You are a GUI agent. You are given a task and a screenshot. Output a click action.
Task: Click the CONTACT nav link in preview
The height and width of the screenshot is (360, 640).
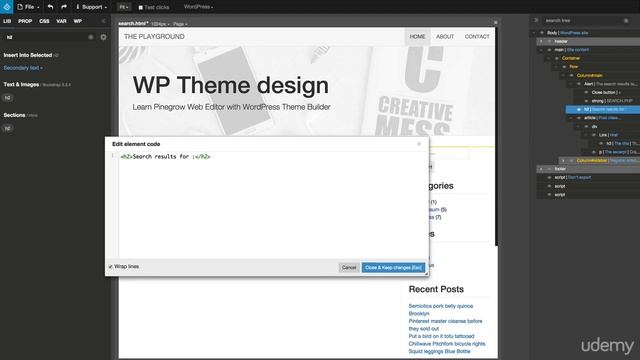477,37
